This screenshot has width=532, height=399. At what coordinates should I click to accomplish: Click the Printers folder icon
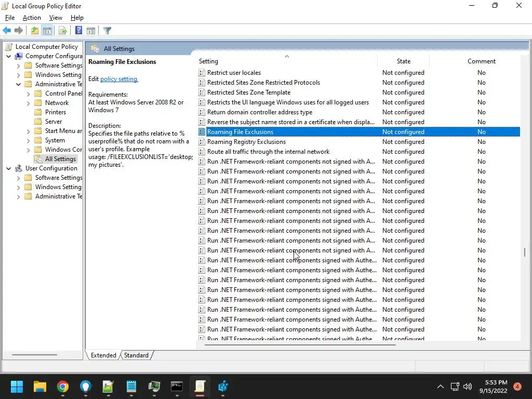pos(38,112)
